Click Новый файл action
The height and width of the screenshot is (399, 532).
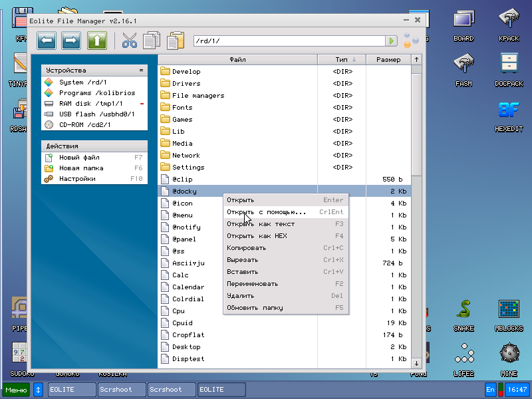click(94, 158)
